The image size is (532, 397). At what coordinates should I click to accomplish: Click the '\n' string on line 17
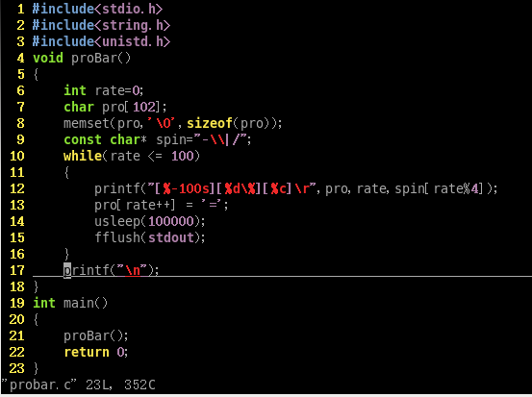[x=133, y=270]
